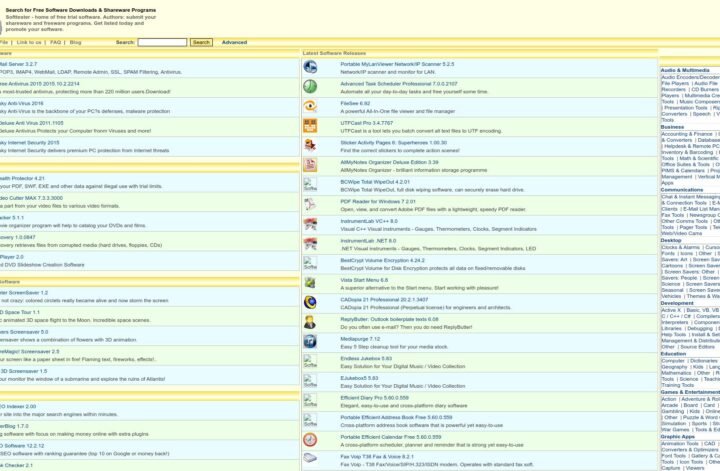This screenshot has height=471, width=720.
Task: Click the Search button
Action: (x=201, y=42)
